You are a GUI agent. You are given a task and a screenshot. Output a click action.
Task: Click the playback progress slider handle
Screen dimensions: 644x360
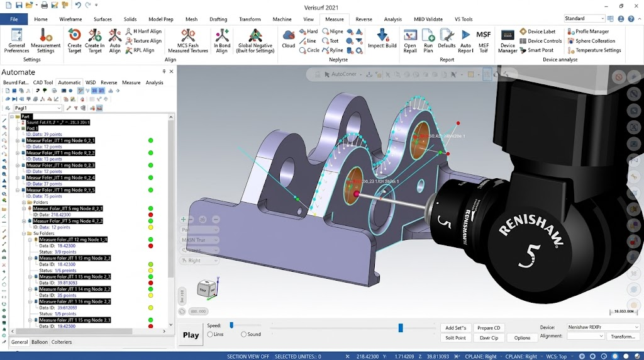[401, 327]
